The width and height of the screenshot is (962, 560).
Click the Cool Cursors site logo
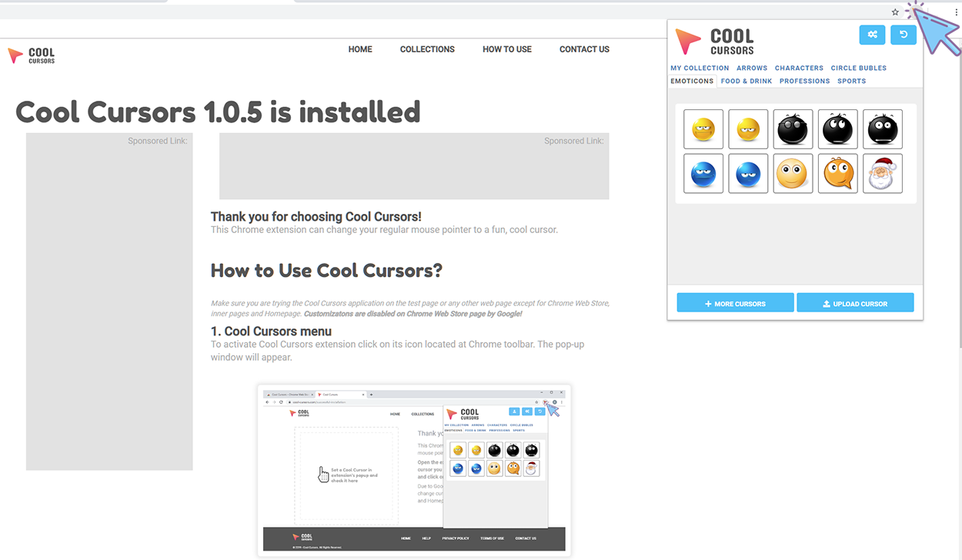coord(32,56)
